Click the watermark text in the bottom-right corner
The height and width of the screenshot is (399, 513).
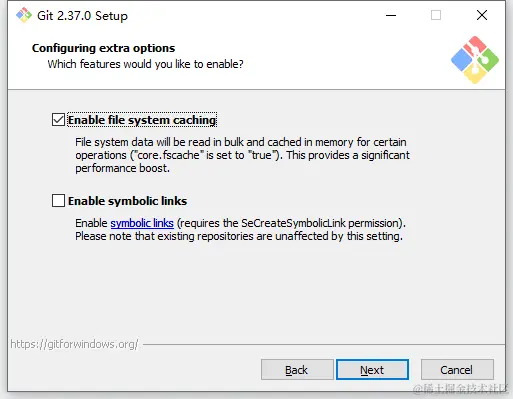click(460, 389)
